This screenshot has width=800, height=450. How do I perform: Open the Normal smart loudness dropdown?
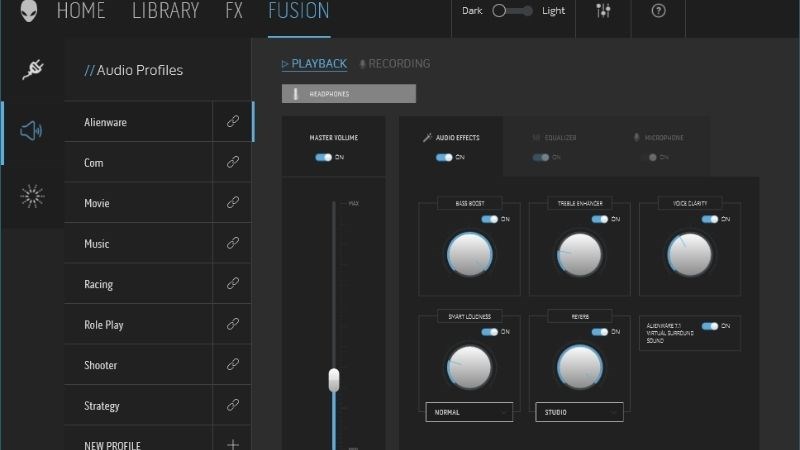pos(468,412)
